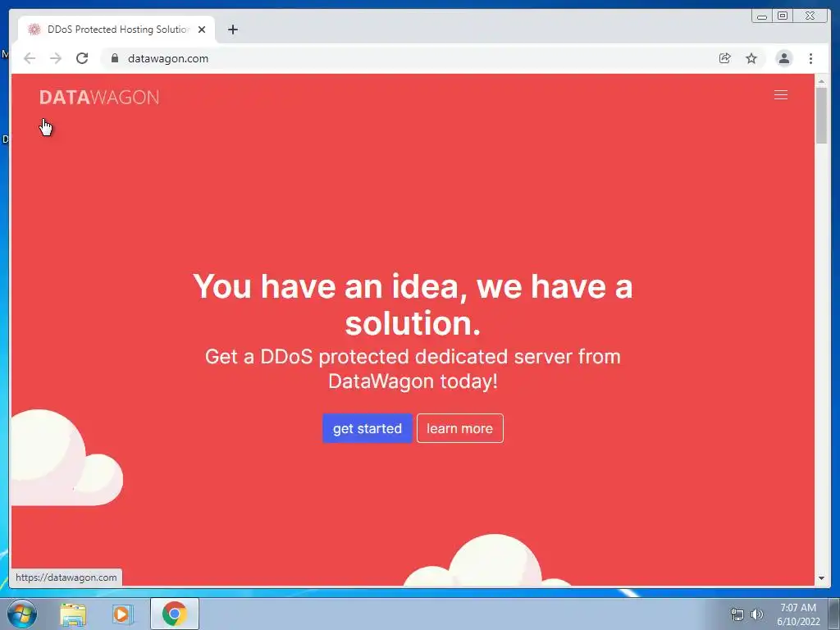View site security lock info

pyautogui.click(x=114, y=58)
